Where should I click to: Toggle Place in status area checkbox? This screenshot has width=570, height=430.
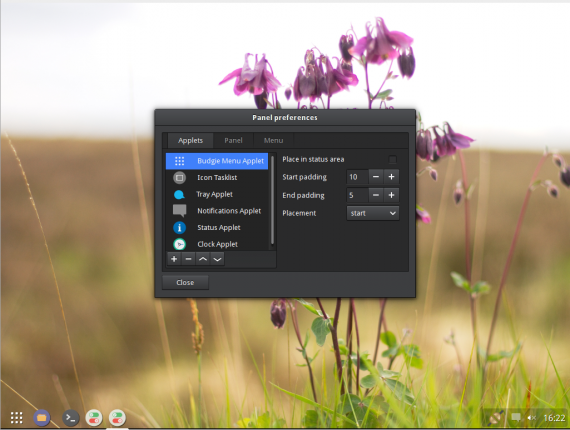click(392, 159)
